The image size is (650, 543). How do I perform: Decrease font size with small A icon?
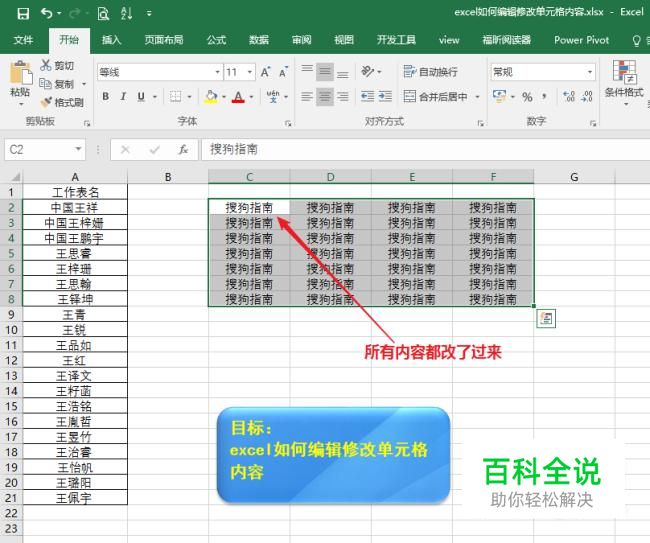284,72
